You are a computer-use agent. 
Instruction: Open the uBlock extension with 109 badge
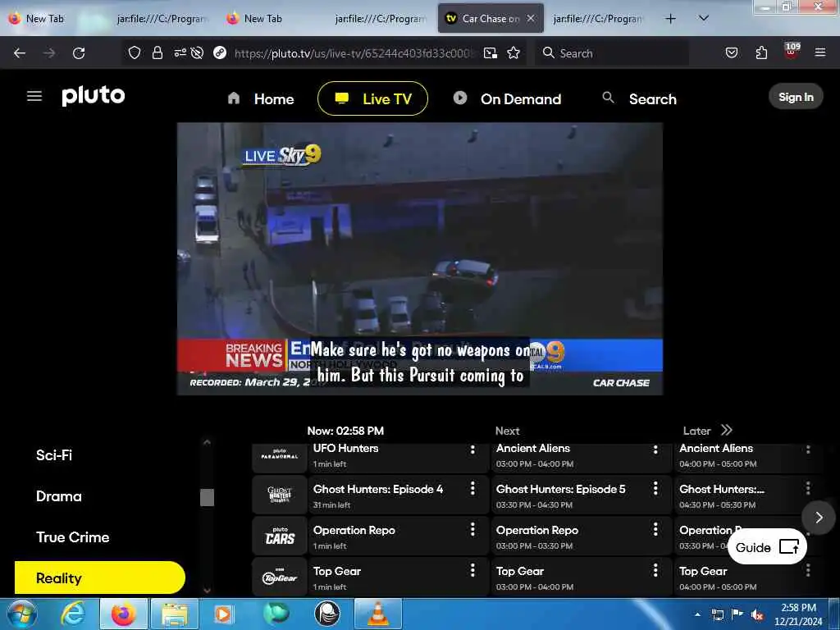(x=792, y=51)
